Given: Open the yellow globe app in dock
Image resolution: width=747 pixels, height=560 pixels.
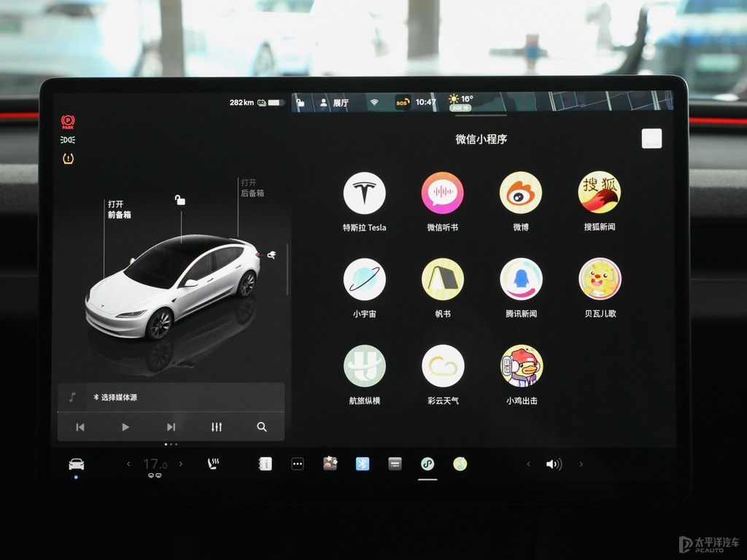Looking at the screenshot, I should coord(460,463).
